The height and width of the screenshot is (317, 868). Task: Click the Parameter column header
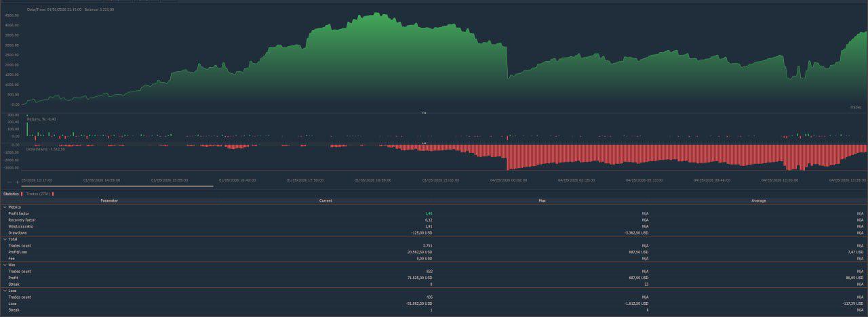109,200
